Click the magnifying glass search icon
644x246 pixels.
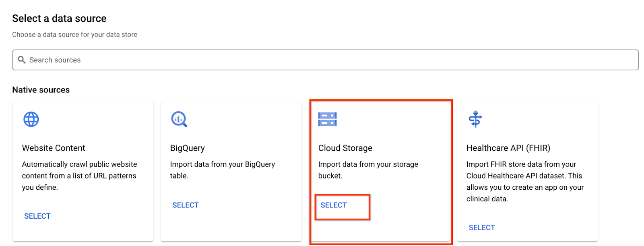coord(22,60)
